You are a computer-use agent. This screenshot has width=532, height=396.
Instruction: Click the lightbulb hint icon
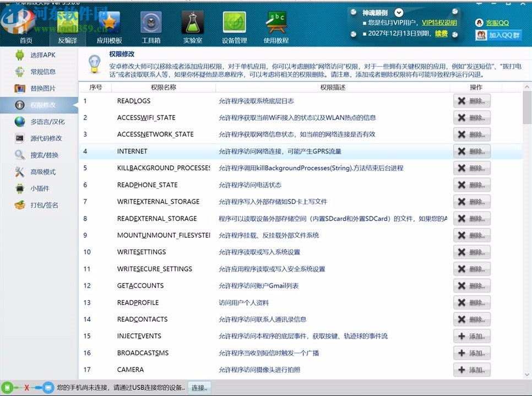[94, 64]
